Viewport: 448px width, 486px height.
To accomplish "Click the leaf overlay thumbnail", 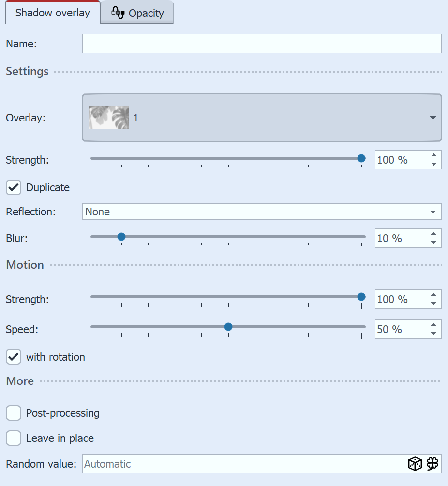I will [x=108, y=117].
